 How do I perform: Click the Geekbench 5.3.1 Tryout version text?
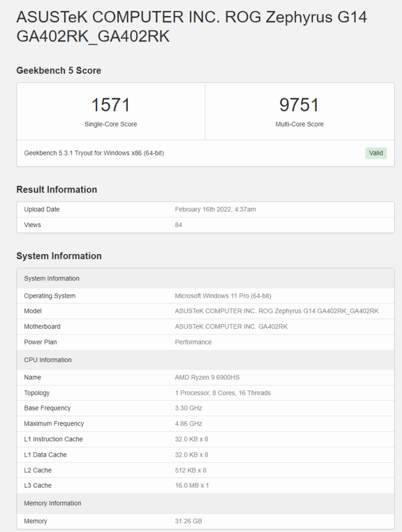(94, 153)
